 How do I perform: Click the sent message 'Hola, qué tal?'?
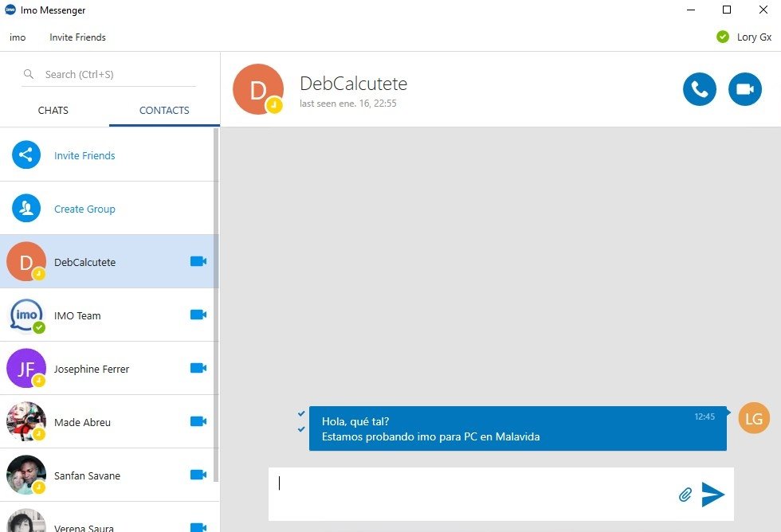point(355,421)
